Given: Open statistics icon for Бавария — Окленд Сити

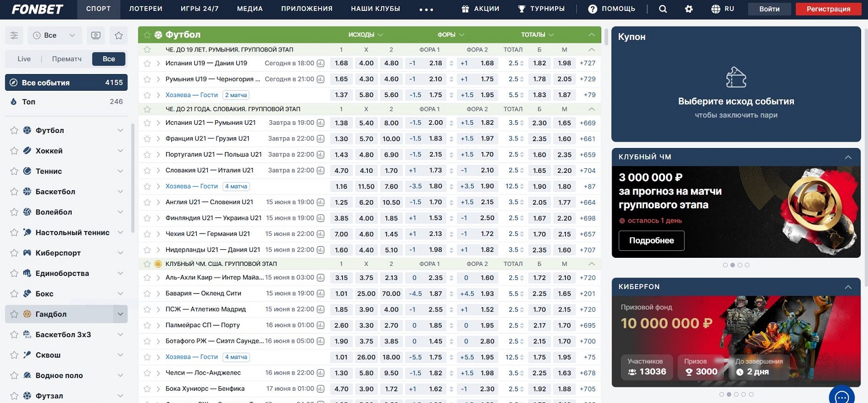Looking at the screenshot, I should click(321, 294).
